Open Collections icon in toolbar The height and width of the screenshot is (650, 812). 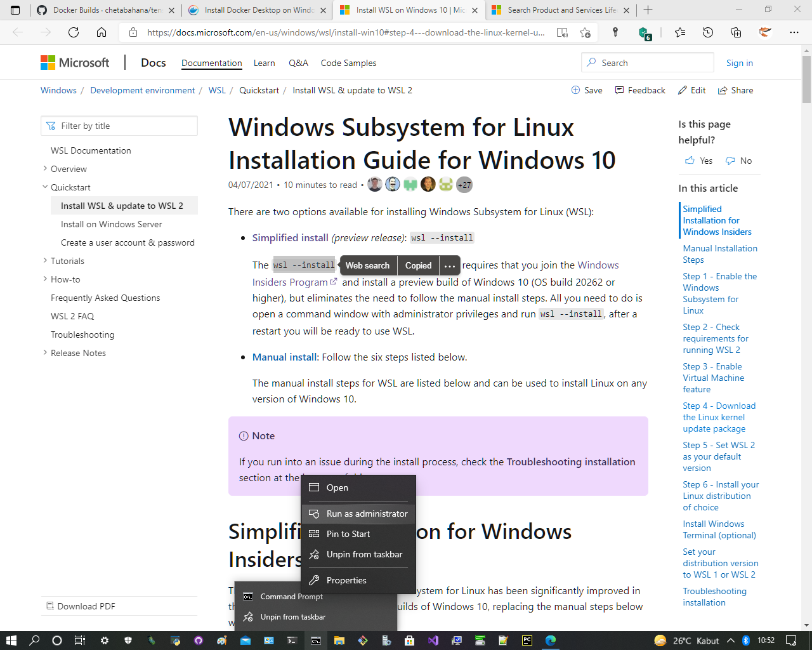click(x=736, y=32)
